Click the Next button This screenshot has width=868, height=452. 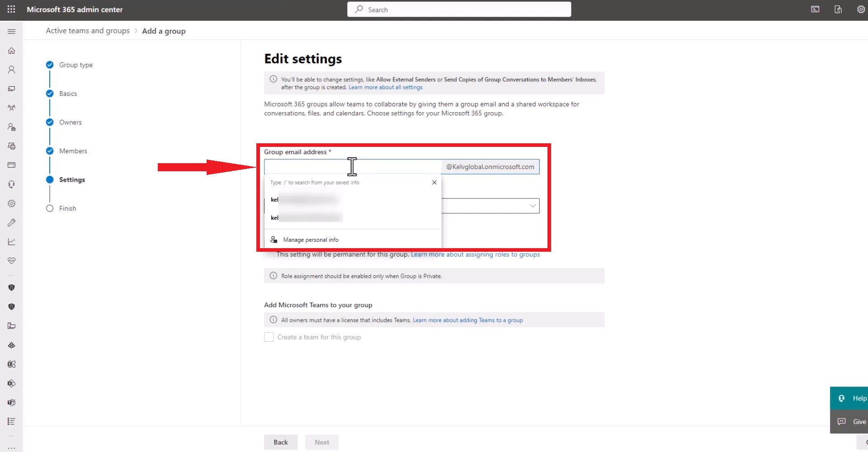(x=322, y=442)
